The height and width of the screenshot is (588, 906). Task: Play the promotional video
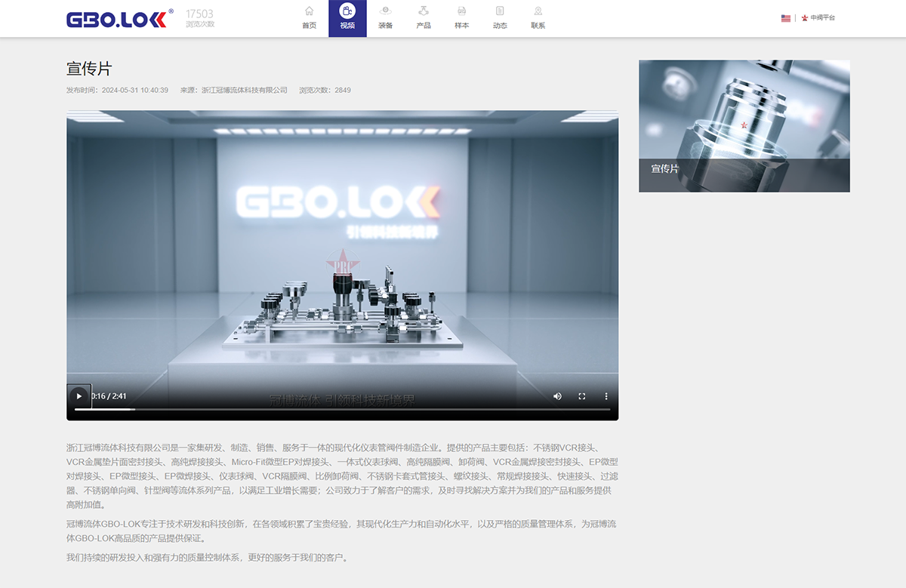pos(79,396)
